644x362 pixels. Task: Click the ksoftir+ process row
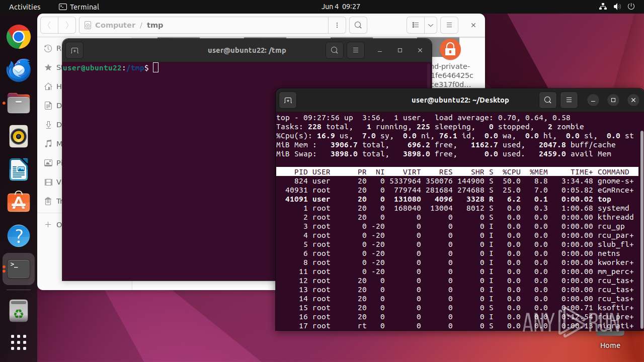click(457, 308)
